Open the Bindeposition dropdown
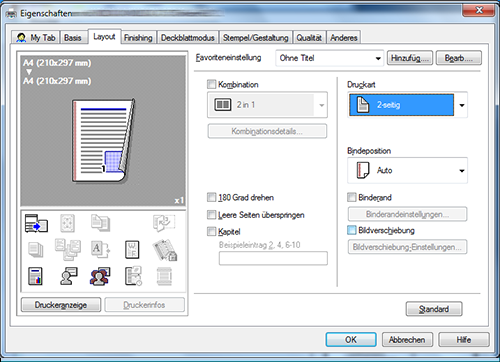Viewport: 500px width, 362px height. pos(407,170)
